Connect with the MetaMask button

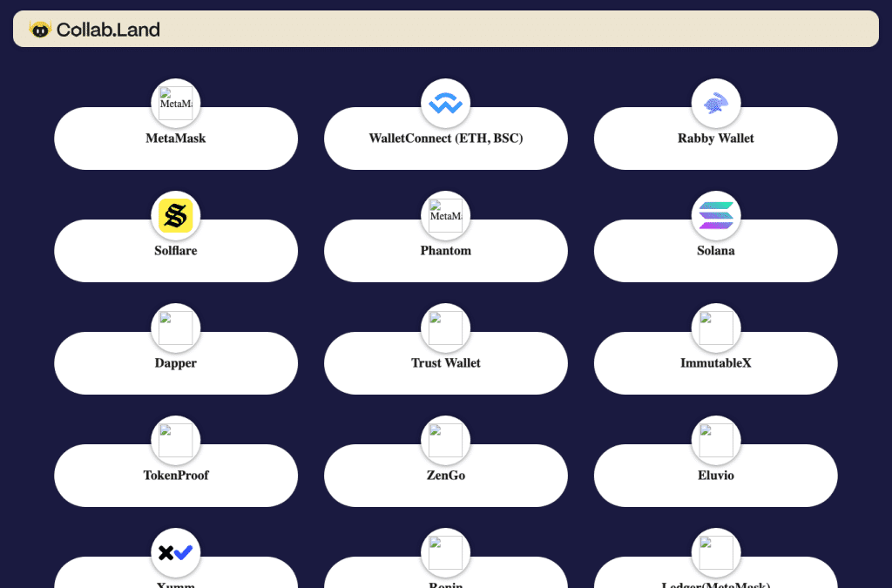click(x=176, y=139)
